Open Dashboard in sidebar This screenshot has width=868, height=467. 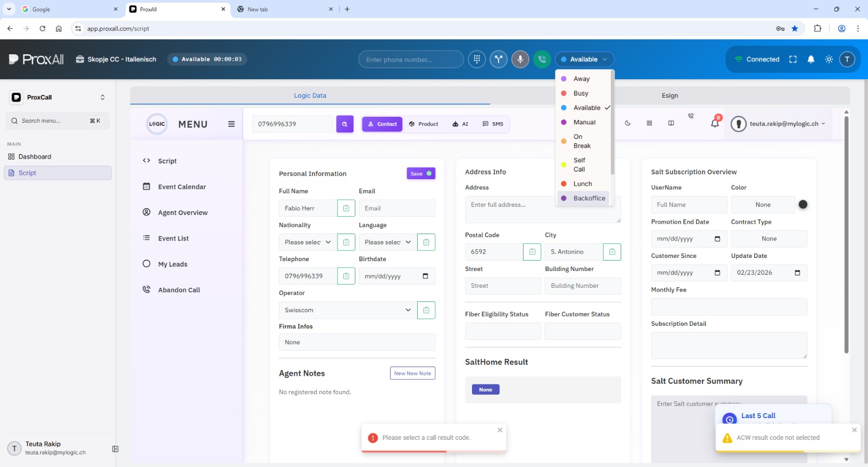click(58, 156)
